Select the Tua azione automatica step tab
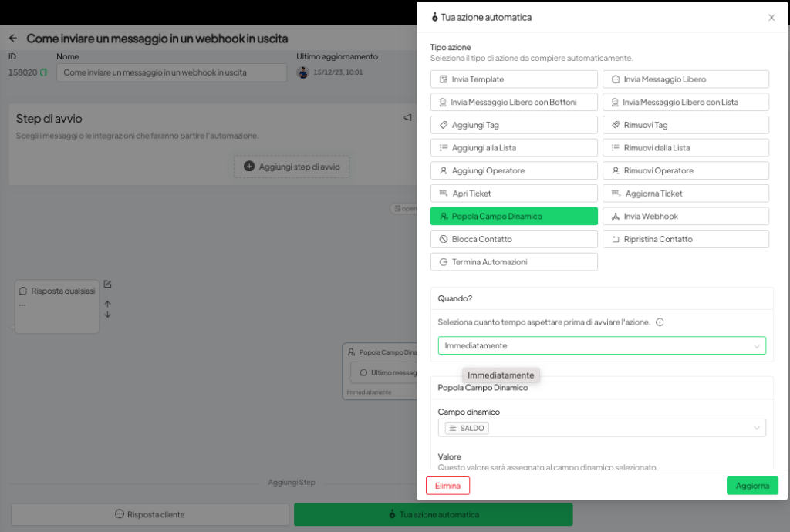790x532 pixels. pyautogui.click(x=433, y=514)
